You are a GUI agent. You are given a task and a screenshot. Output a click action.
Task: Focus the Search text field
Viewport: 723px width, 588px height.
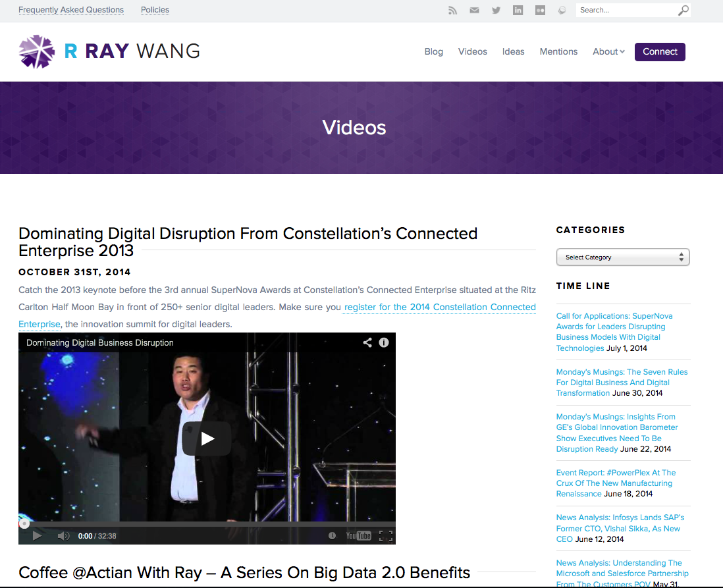[626, 10]
